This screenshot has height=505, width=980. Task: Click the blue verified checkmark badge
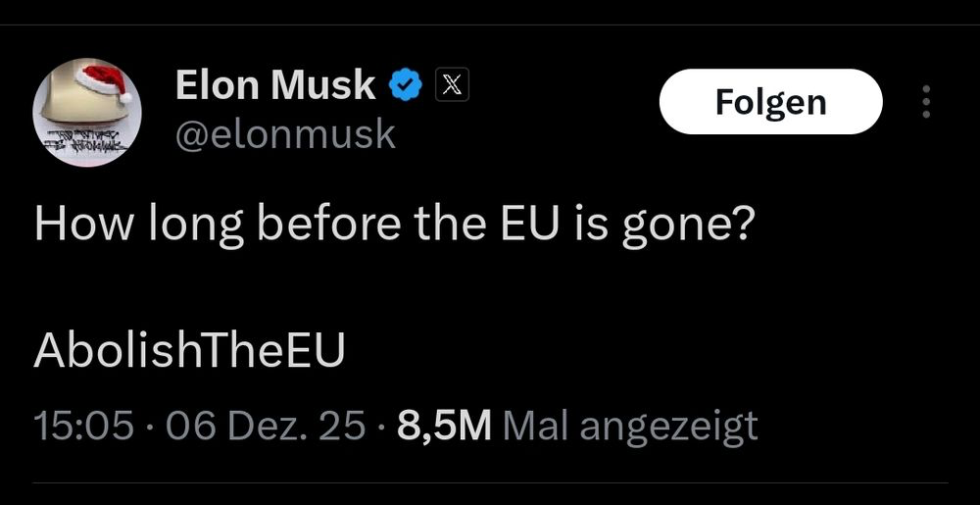tap(405, 86)
